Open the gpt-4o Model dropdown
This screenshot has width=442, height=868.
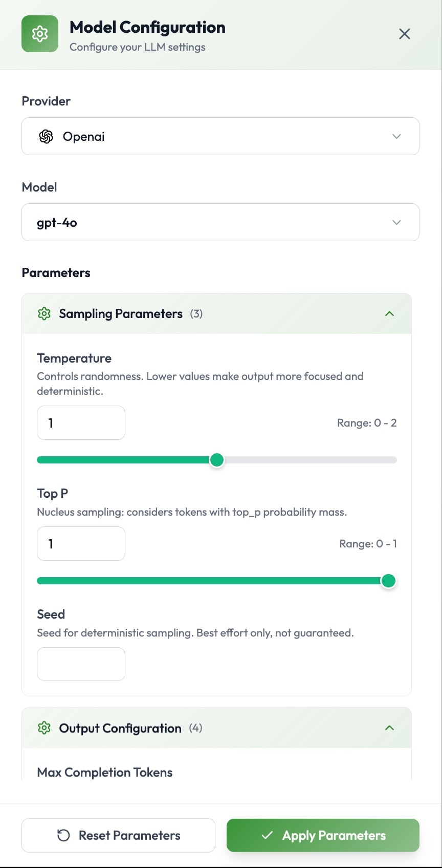[220, 222]
